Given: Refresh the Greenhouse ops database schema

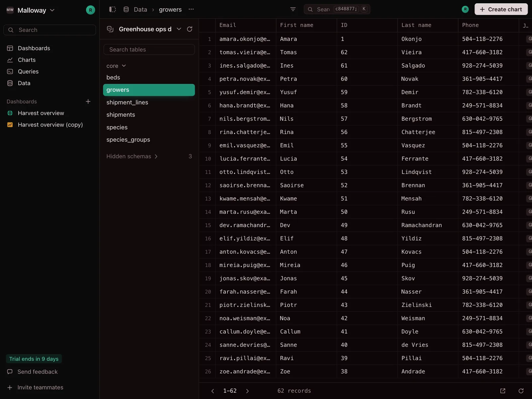Looking at the screenshot, I should tap(190, 29).
